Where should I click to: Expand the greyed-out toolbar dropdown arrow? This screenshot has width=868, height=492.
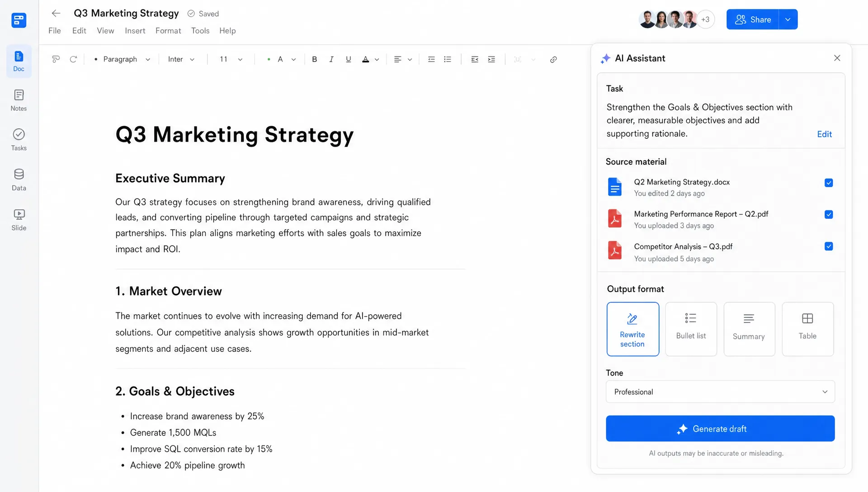tap(533, 59)
